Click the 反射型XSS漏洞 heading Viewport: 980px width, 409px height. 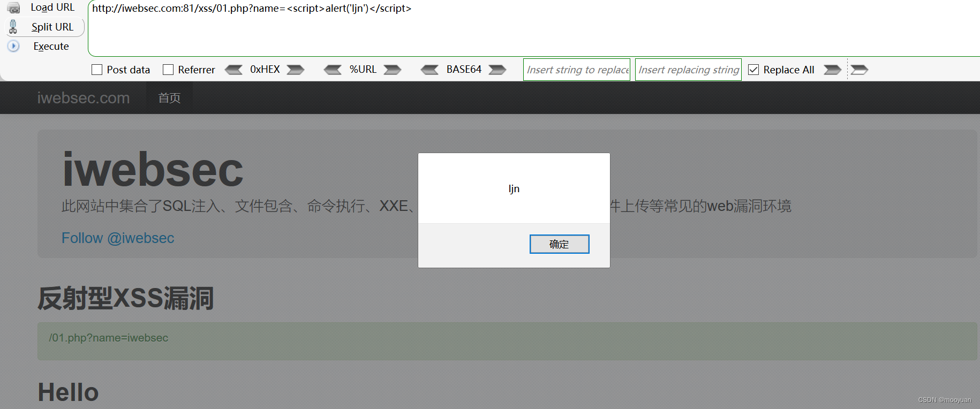pos(126,298)
